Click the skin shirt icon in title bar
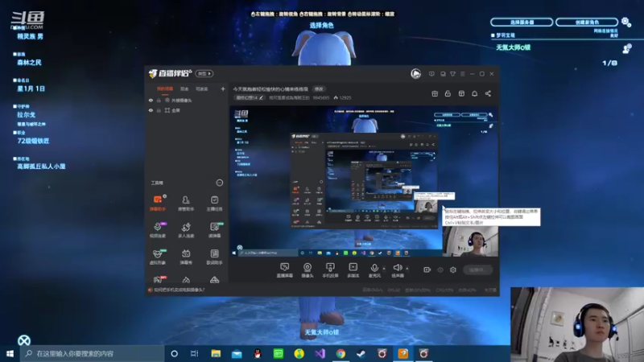The image size is (644, 362). pos(452,74)
